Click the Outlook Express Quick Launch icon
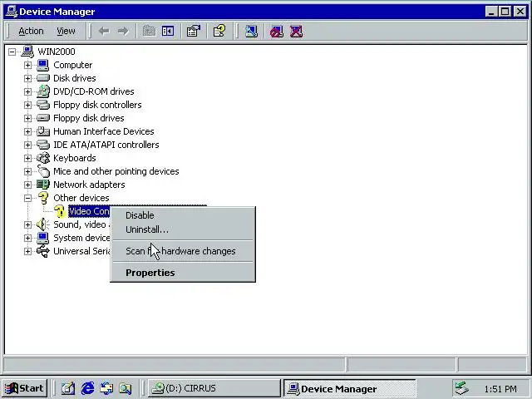The image size is (532, 399). [106, 388]
